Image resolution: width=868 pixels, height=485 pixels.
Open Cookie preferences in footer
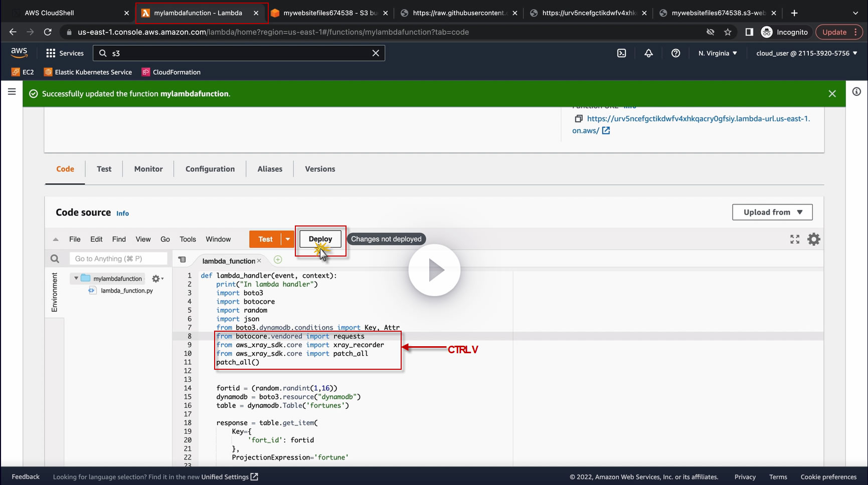(x=828, y=477)
